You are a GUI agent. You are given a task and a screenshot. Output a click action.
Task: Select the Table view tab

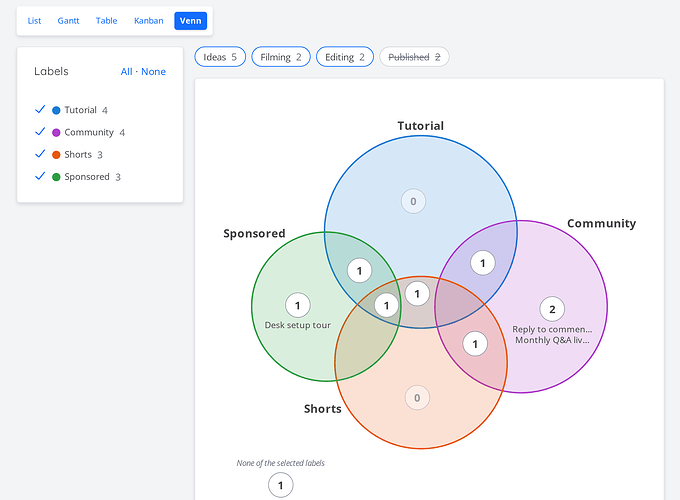[x=106, y=21]
